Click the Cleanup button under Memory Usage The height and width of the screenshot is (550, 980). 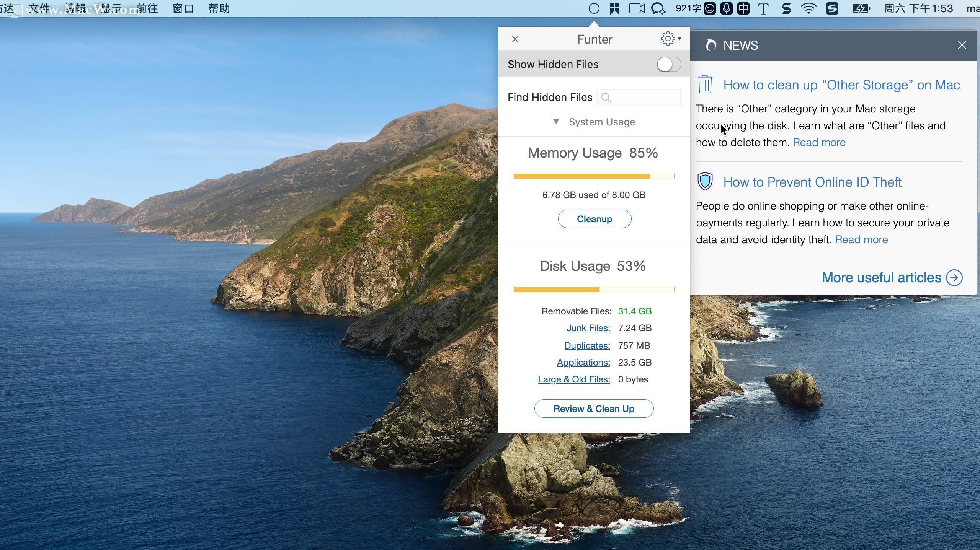594,219
